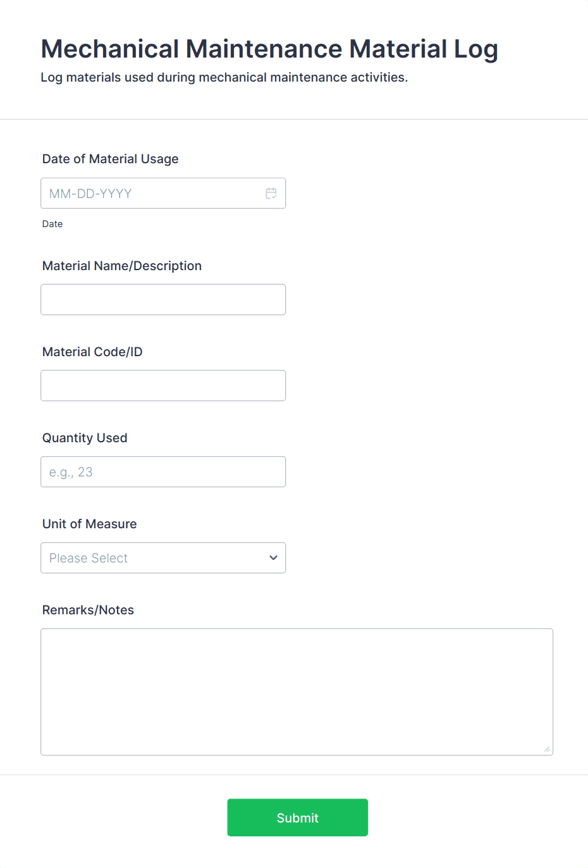Click the Quantity Used label
This screenshot has width=588, height=868.
[84, 438]
